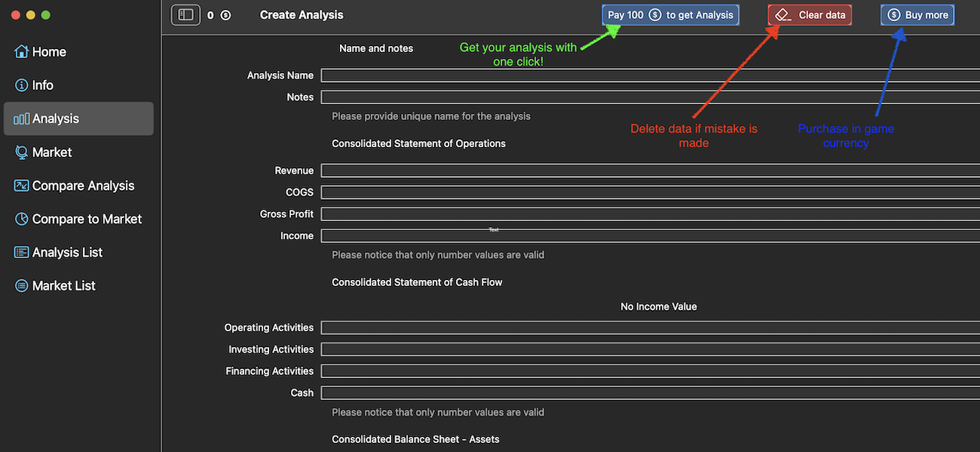Click the Analysis Name input field

pyautogui.click(x=651, y=75)
